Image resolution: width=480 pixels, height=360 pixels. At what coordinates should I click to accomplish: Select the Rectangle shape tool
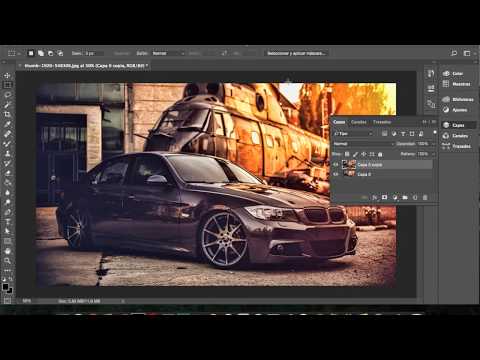7,241
